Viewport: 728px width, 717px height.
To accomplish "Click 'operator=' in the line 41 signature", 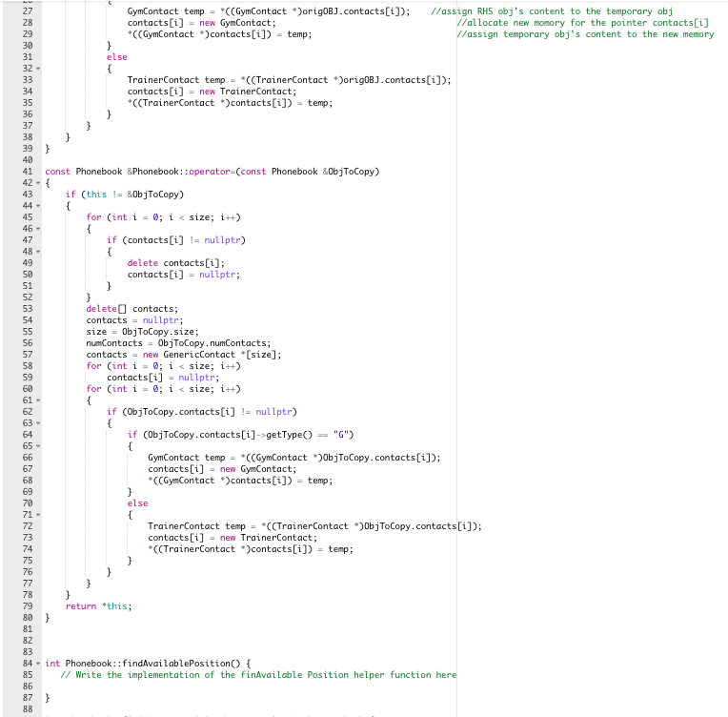I will coord(212,172).
